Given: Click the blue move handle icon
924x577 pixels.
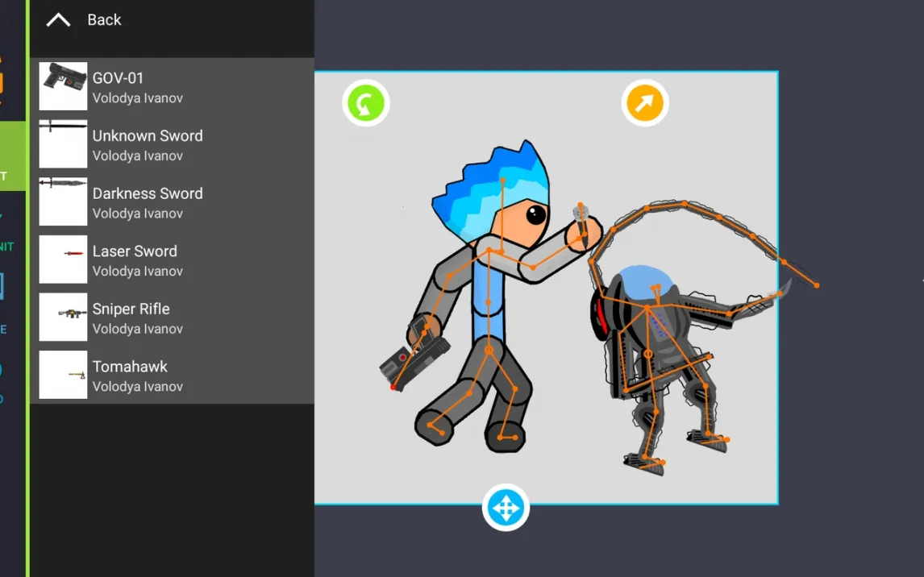Looking at the screenshot, I should point(506,508).
